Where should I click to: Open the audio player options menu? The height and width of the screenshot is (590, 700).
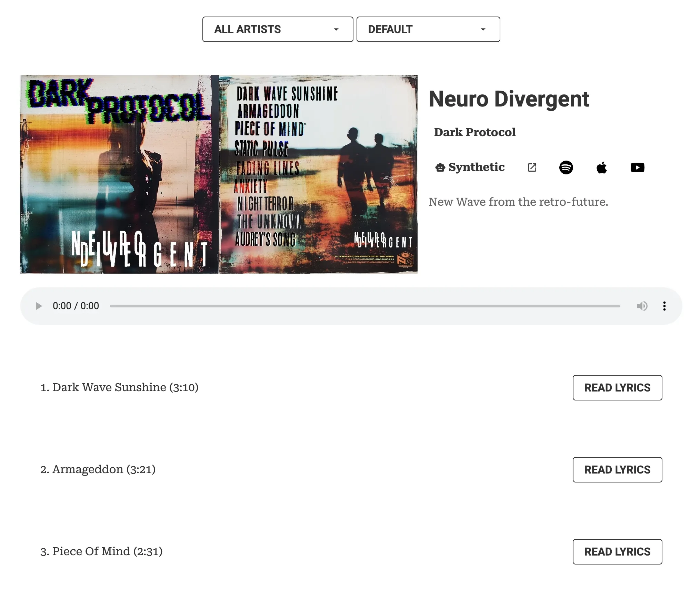point(664,306)
